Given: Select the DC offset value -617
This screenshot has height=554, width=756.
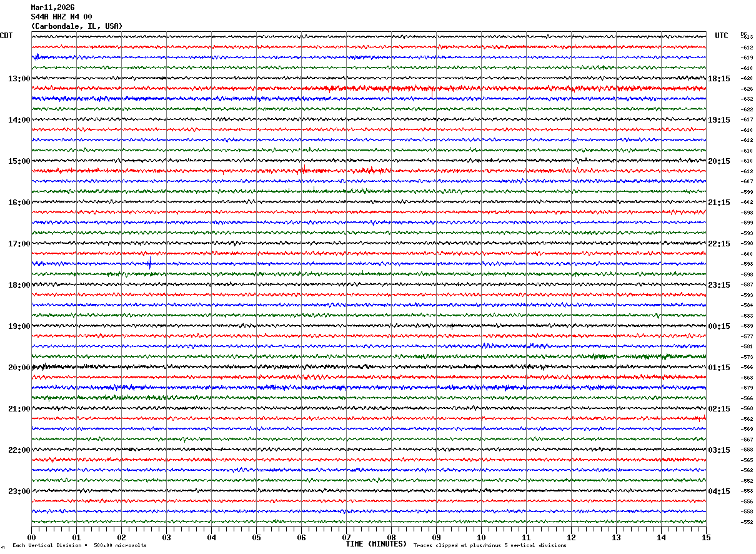Looking at the screenshot, I should [747, 120].
